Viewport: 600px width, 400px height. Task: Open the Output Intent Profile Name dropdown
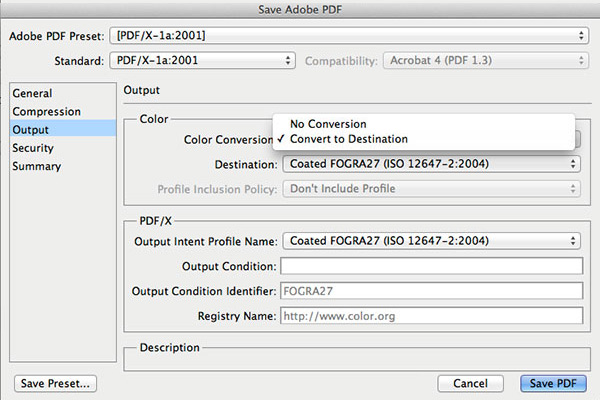coord(431,241)
